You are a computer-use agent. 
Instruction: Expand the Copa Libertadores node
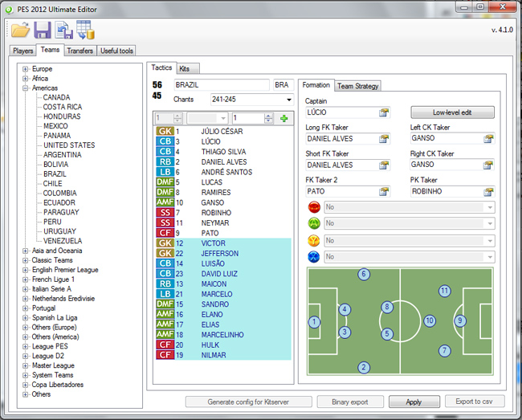tap(26, 385)
